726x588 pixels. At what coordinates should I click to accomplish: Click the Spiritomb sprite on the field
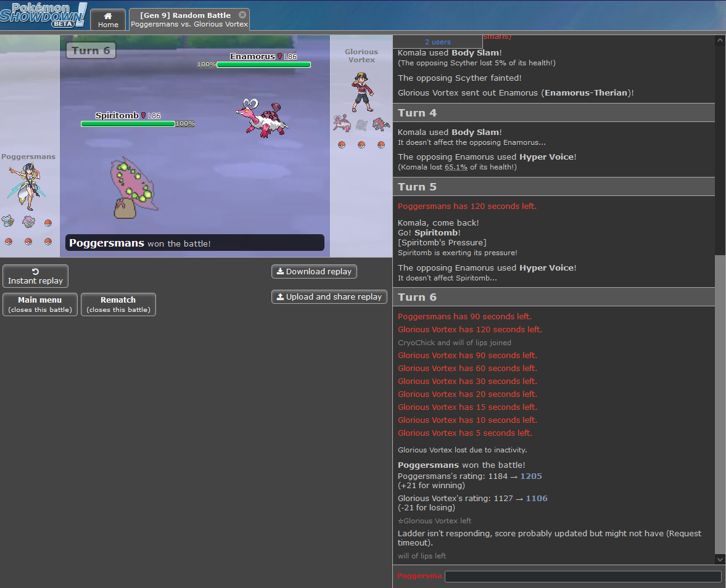[133, 188]
